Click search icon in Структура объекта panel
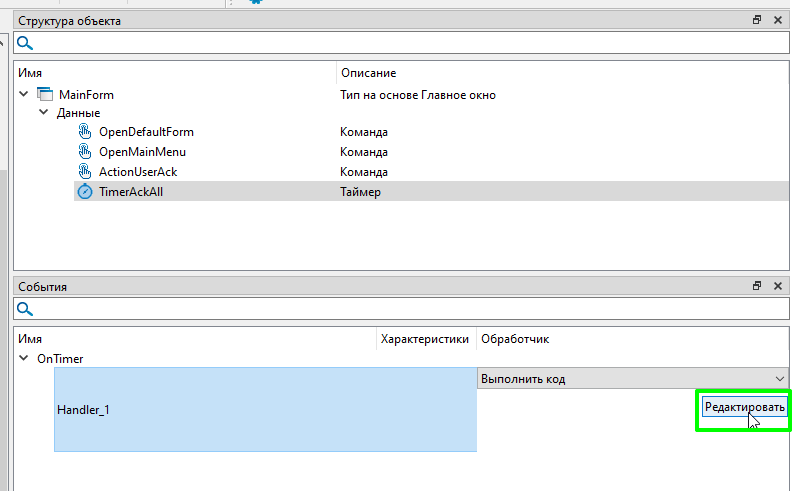 25,43
